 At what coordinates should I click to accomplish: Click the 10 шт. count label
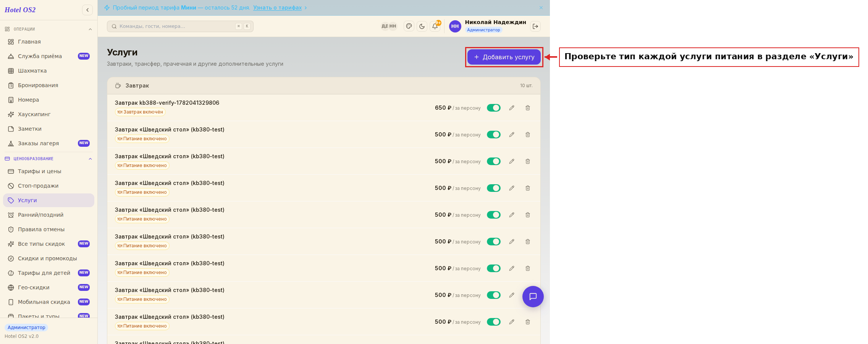tap(526, 86)
